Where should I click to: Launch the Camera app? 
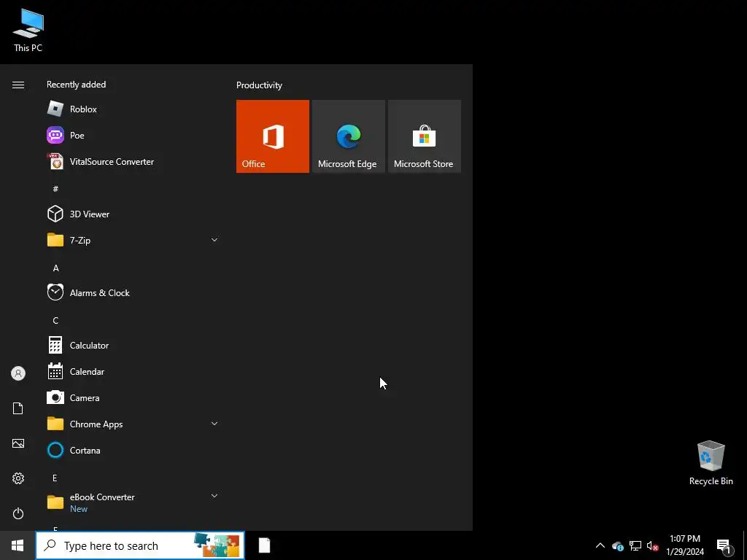point(133,397)
